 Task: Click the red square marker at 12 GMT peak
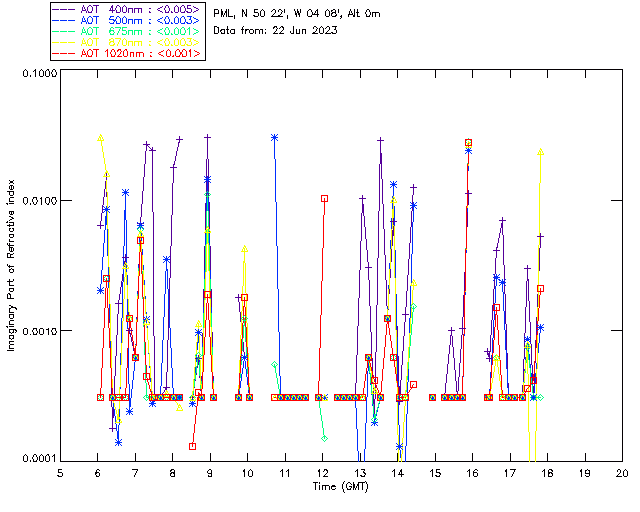[324, 198]
